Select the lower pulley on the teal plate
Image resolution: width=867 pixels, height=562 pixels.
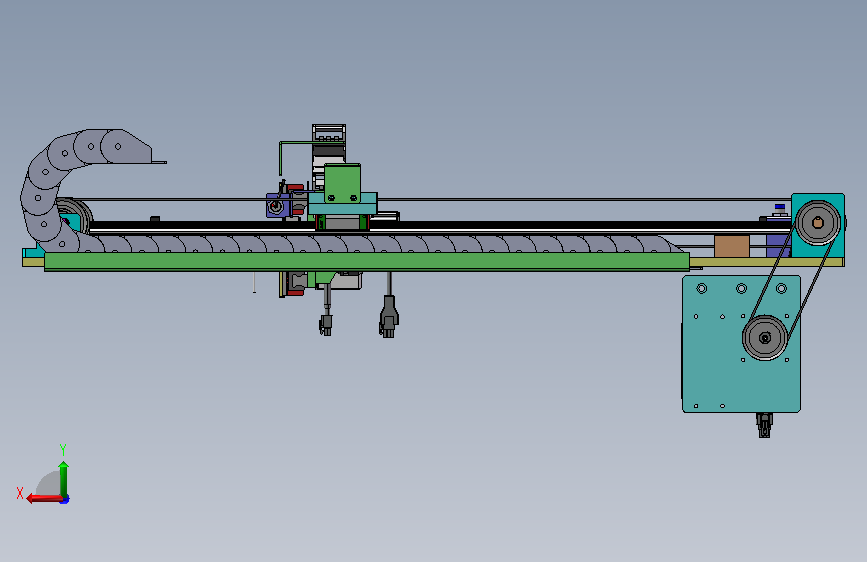[765, 337]
